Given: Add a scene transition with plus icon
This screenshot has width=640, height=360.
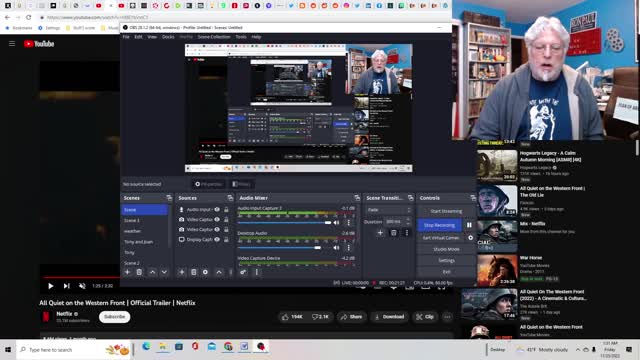Looking at the screenshot, I should pos(380,233).
